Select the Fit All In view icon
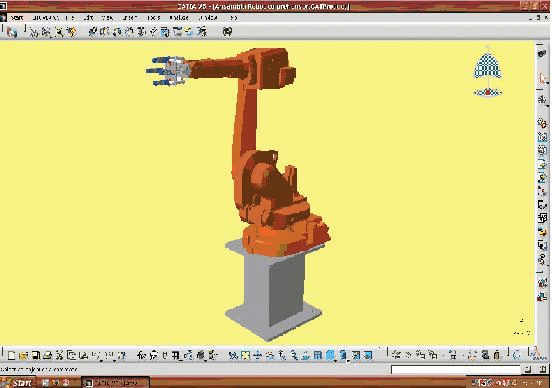 tap(245, 356)
